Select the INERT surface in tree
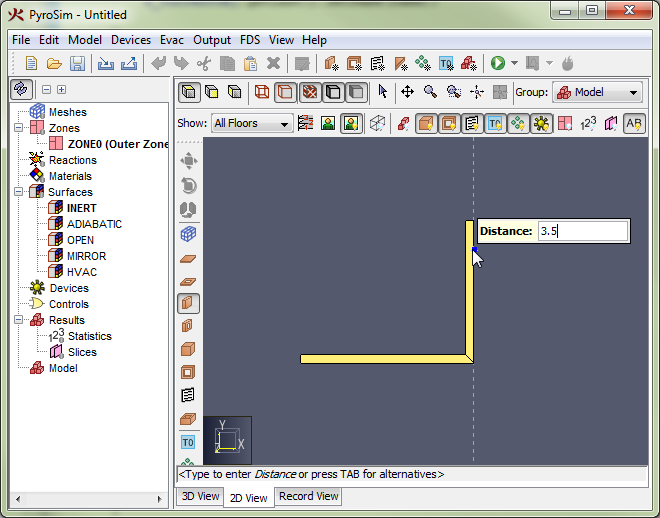The image size is (660, 518). click(x=82, y=208)
